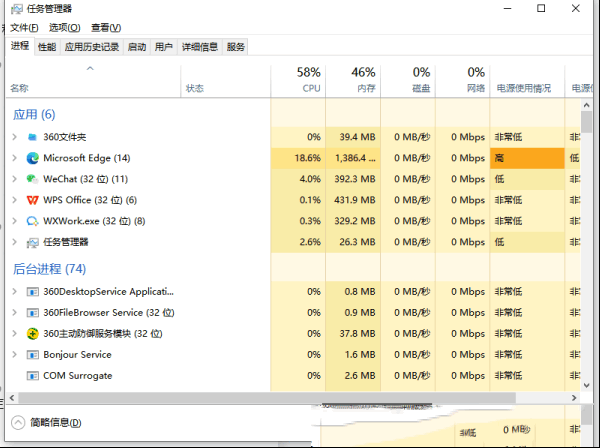This screenshot has height=448, width=600.
Task: Click the WPS Office icon
Action: [x=33, y=200]
